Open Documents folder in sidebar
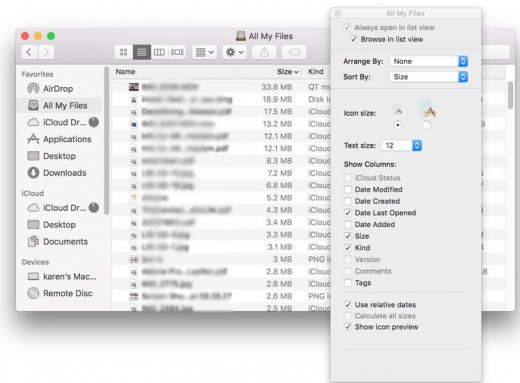The width and height of the screenshot is (520, 383). click(x=58, y=242)
